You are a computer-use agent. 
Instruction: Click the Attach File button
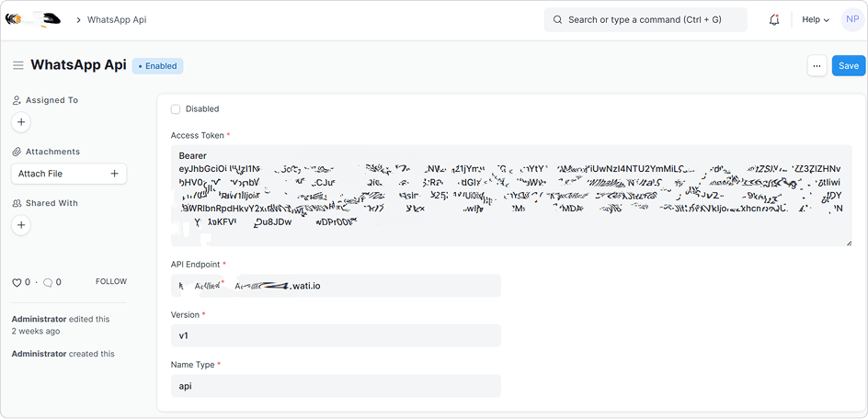coord(69,174)
